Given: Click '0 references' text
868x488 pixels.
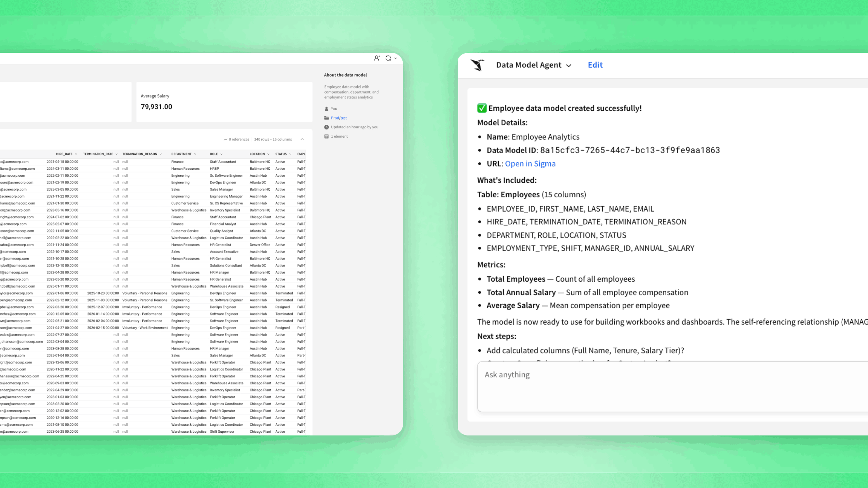Looking at the screenshot, I should tap(239, 139).
